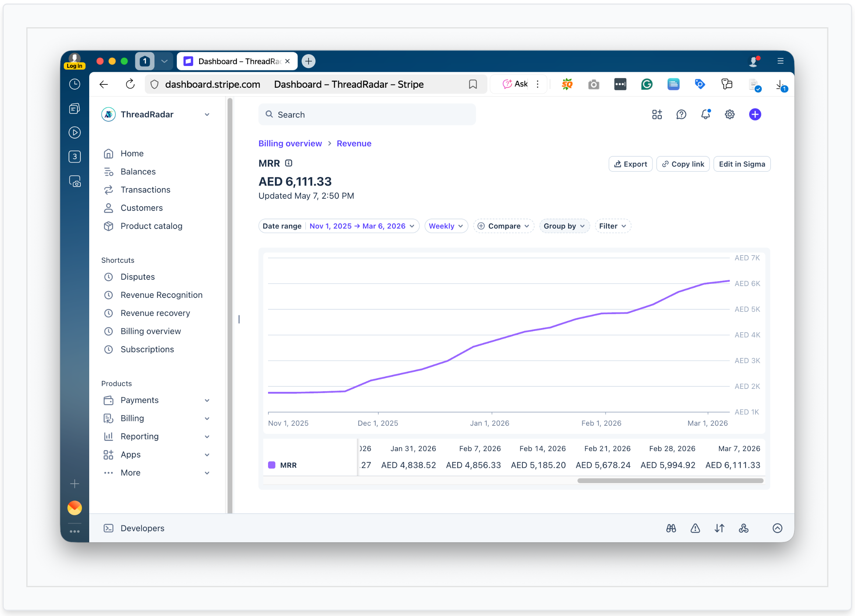Image resolution: width=855 pixels, height=616 pixels.
Task: Go to Product catalog in sidebar
Action: pos(151,226)
